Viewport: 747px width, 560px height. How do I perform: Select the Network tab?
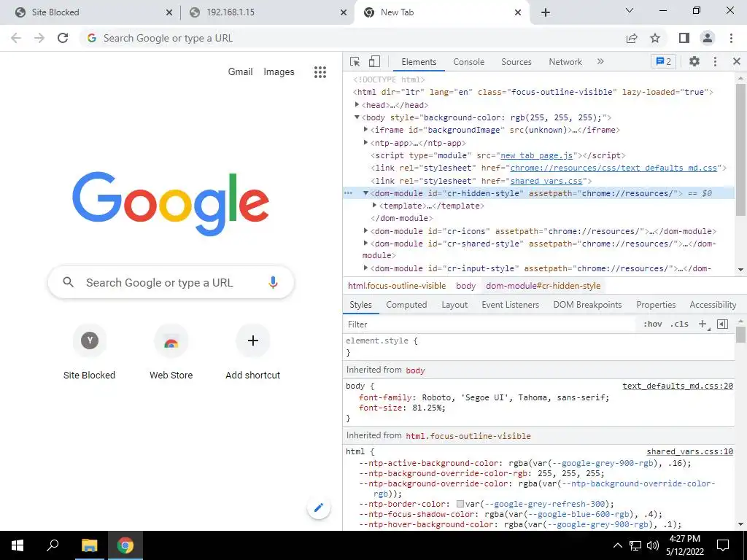(565, 62)
